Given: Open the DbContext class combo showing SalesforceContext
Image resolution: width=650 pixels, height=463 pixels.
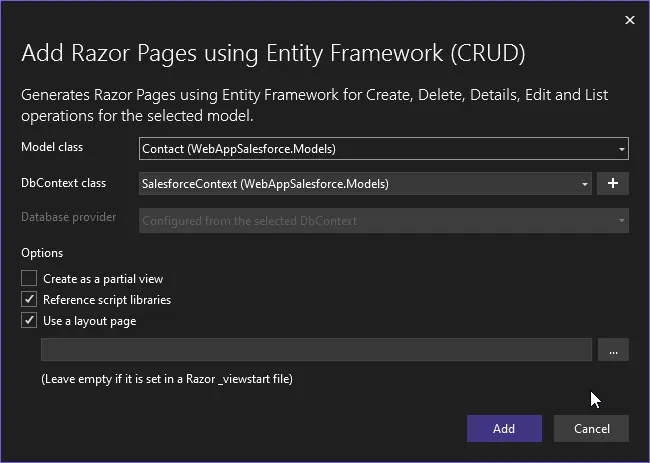Looking at the screenshot, I should (x=360, y=184).
